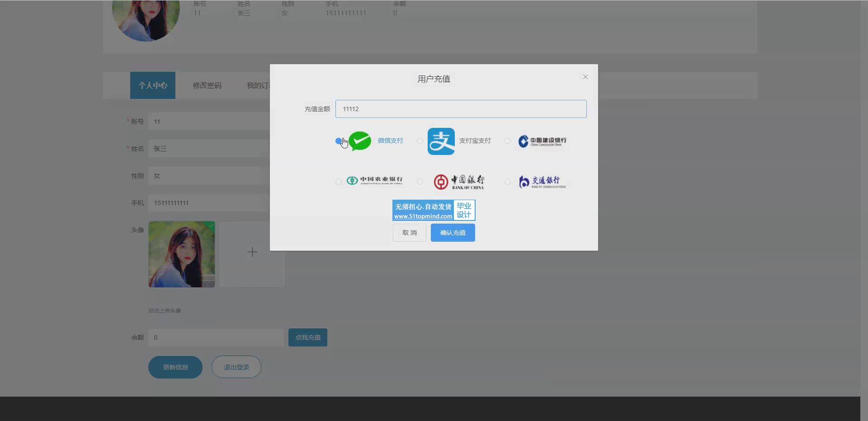This screenshot has height=421, width=868.
Task: Click the 取消 cancel button
Action: [x=410, y=233]
